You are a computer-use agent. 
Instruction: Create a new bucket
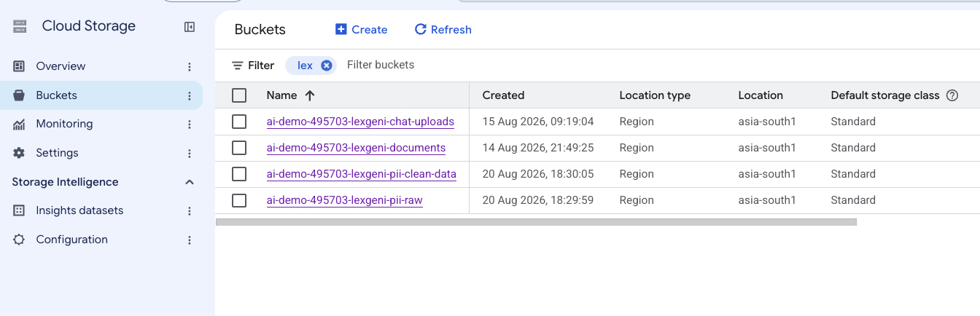tap(362, 30)
